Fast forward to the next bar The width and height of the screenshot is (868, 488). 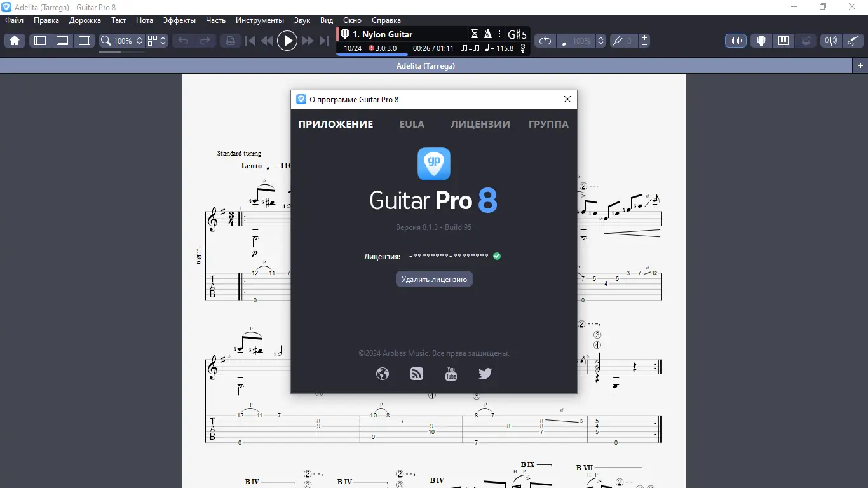point(308,41)
